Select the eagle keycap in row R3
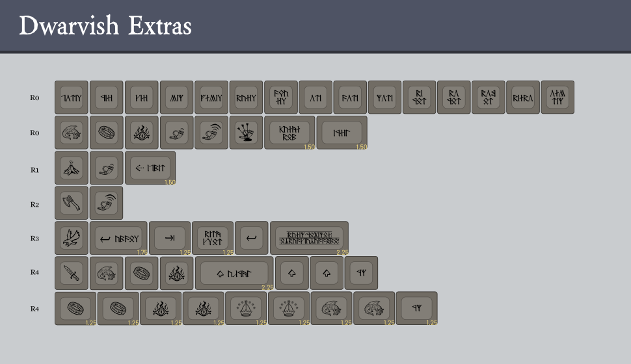The height and width of the screenshot is (364, 631). pos(71,237)
